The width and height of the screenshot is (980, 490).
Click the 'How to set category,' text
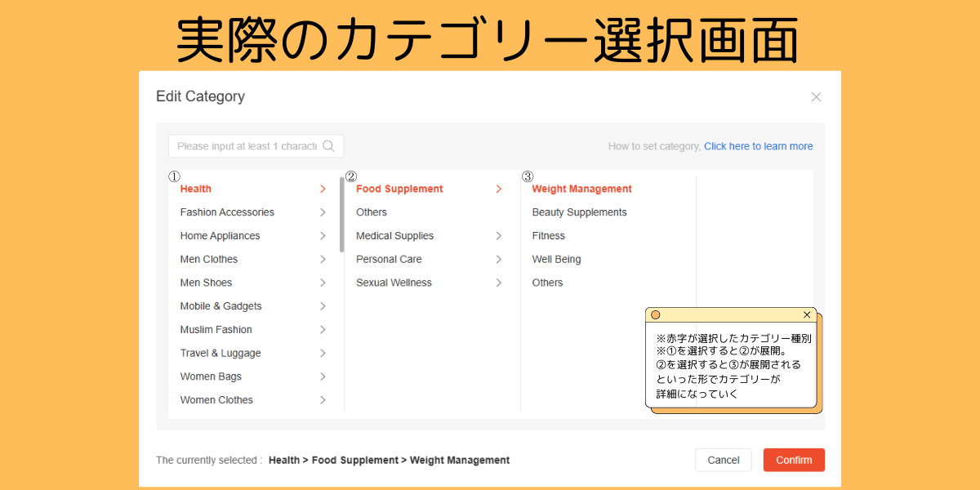(x=654, y=146)
